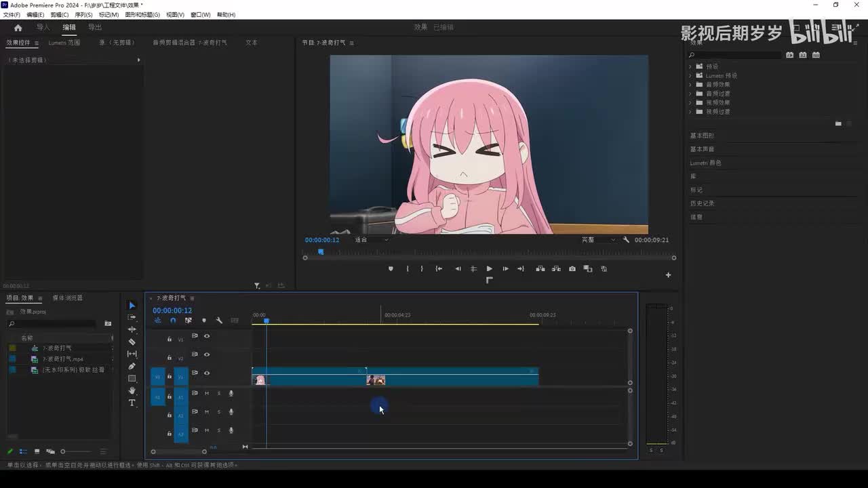The width and height of the screenshot is (868, 488).
Task: Expand the 音频效果 folder
Action: (690, 85)
